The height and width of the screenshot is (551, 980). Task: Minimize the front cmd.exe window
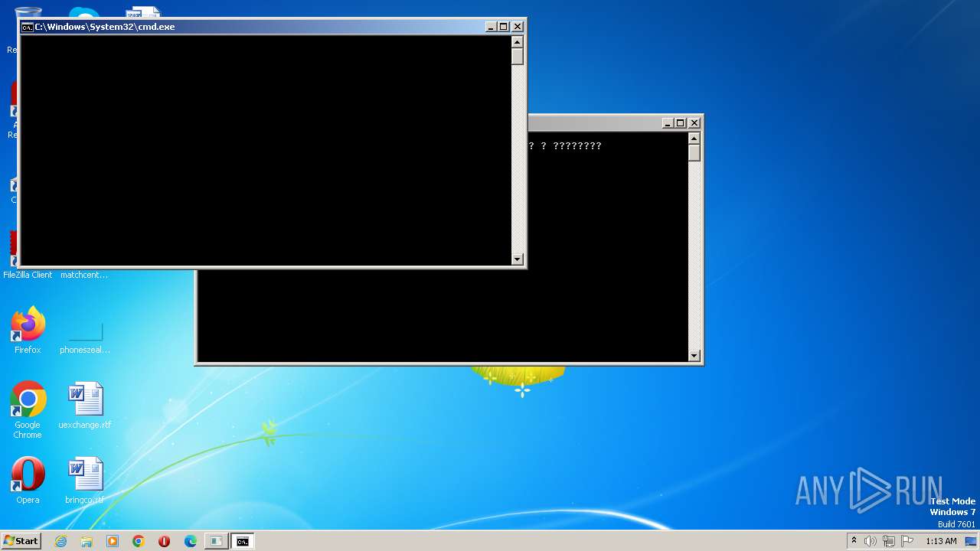[x=491, y=27]
